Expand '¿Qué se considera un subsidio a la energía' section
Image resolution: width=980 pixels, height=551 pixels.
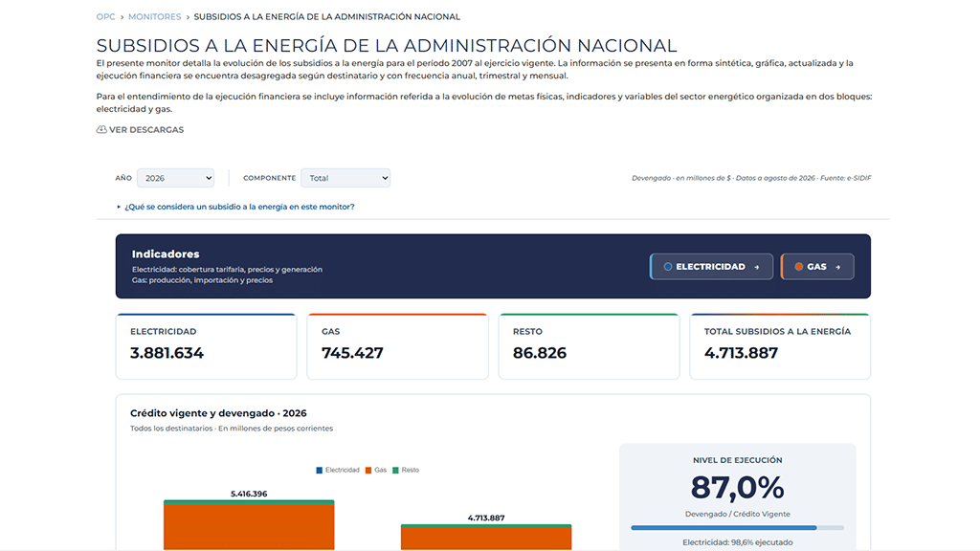coord(235,207)
